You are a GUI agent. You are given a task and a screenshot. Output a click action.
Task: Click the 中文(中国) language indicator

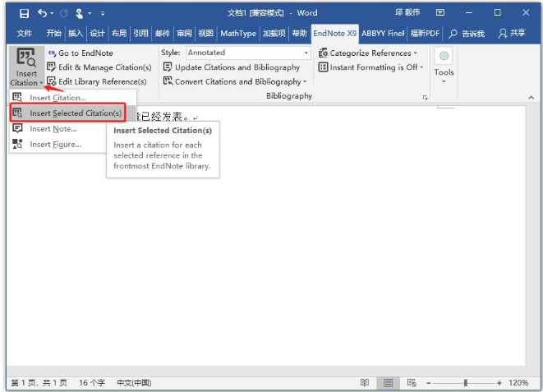(x=134, y=383)
